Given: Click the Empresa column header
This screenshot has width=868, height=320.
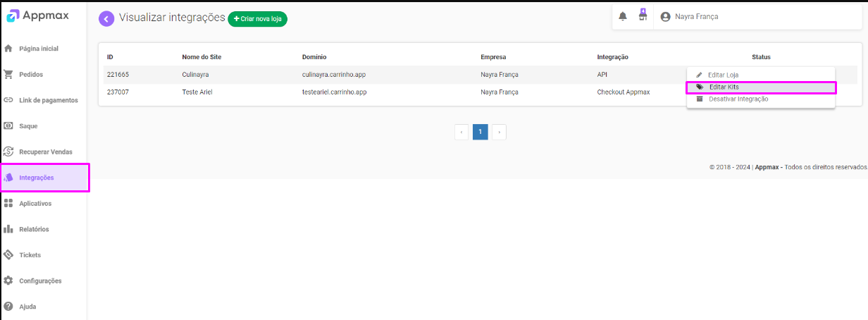Looking at the screenshot, I should [x=493, y=57].
